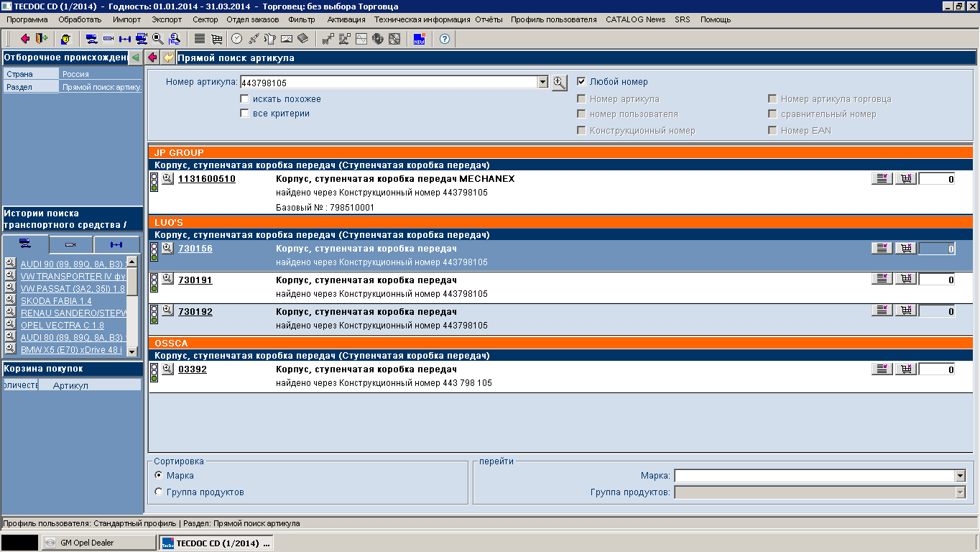Open details magnifier for article 730191
Screen dimensions: 980x552
167,278
